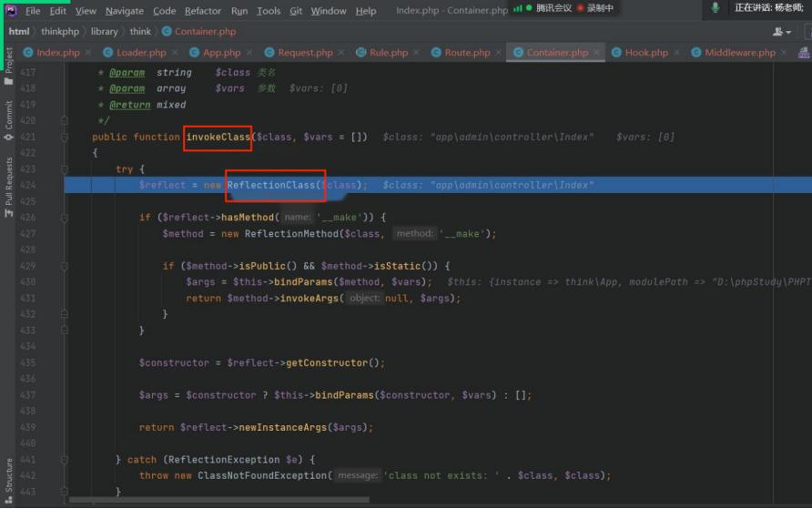Collapse the isPublic if block at line 429
The image size is (812, 509).
pos(65,266)
